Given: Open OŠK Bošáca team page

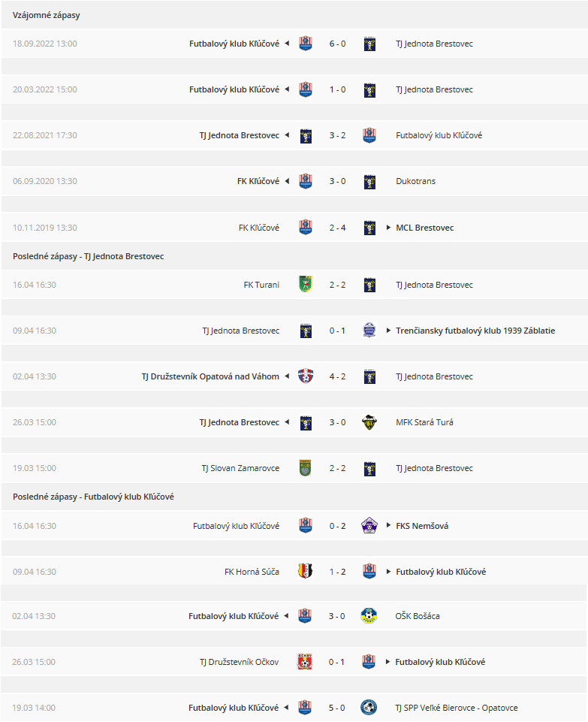Looking at the screenshot, I should coord(418,616).
